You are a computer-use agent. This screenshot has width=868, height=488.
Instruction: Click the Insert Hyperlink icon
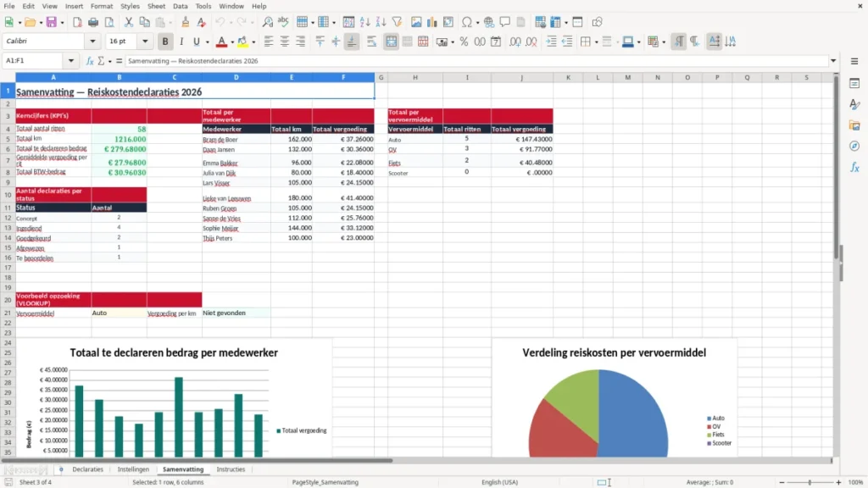tap(489, 22)
